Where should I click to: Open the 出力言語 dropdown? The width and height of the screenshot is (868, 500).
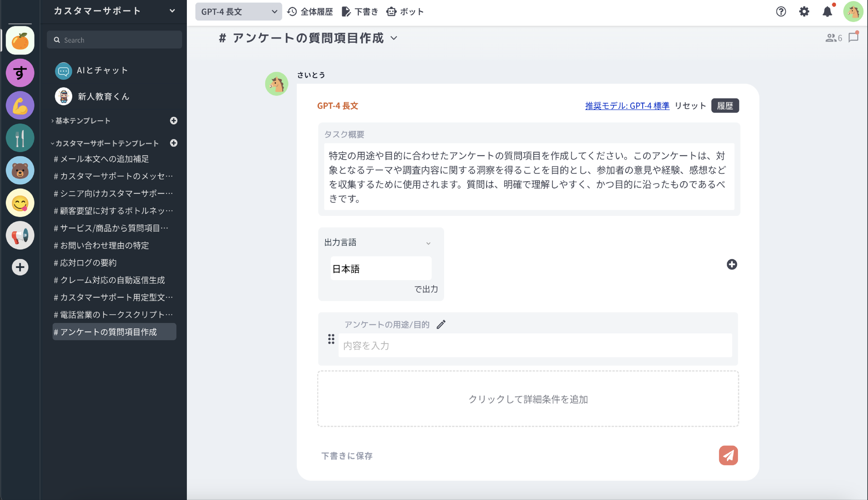coord(428,243)
